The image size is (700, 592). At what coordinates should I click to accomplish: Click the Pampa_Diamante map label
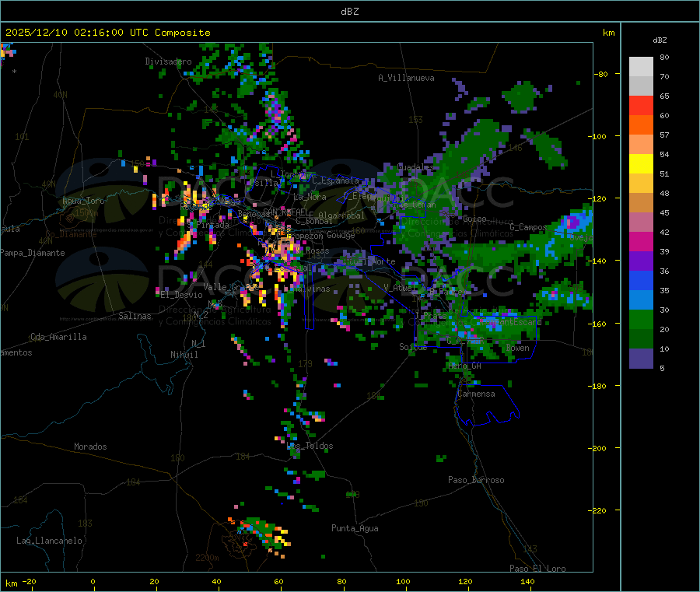click(33, 253)
